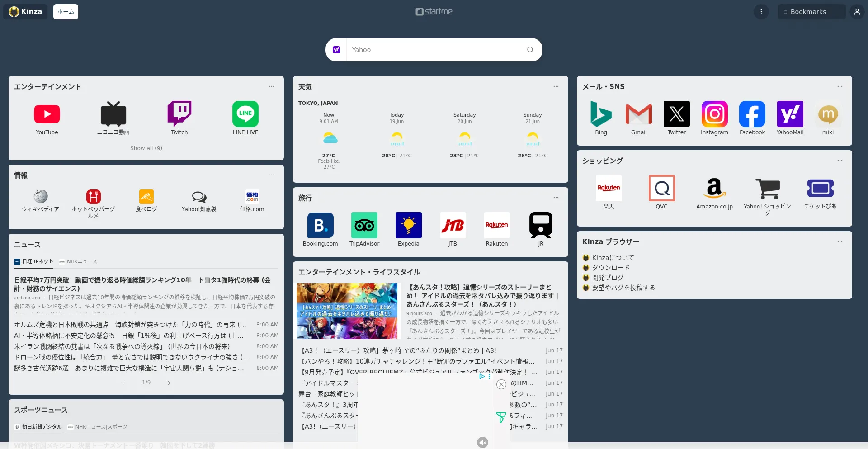The image size is (868, 449).
Task: Open the Kinza page menu
Action: click(x=26, y=12)
